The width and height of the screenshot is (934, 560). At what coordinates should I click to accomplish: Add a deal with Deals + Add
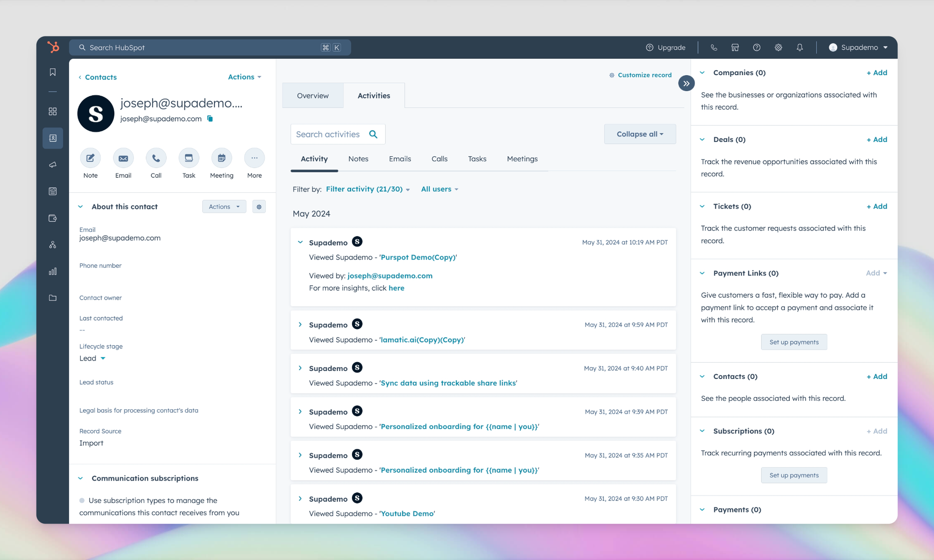tap(877, 140)
